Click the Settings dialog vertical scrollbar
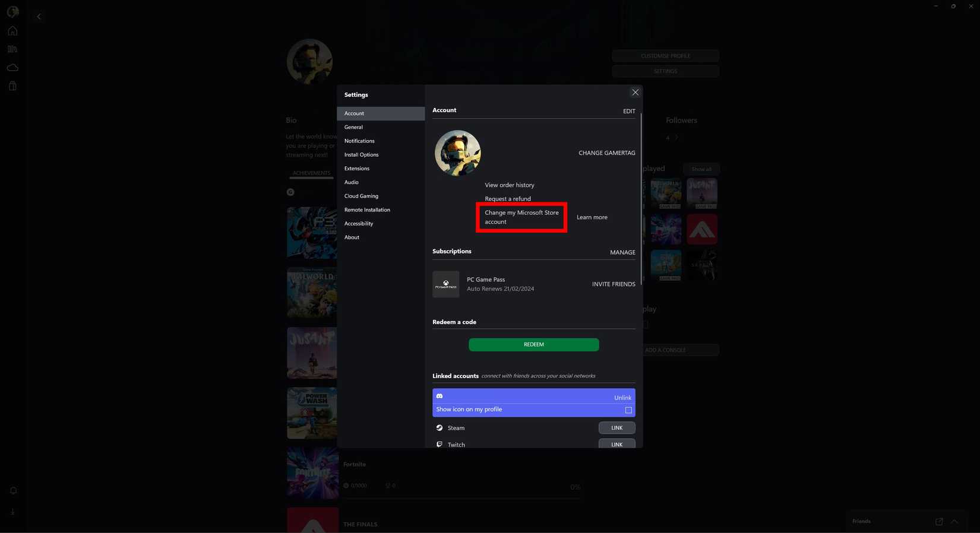The image size is (980, 533). click(x=641, y=196)
